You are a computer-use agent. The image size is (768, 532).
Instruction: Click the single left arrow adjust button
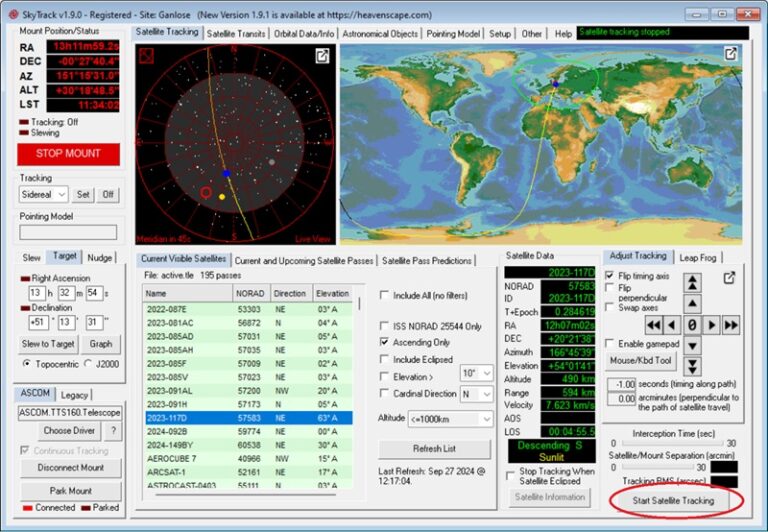(672, 325)
